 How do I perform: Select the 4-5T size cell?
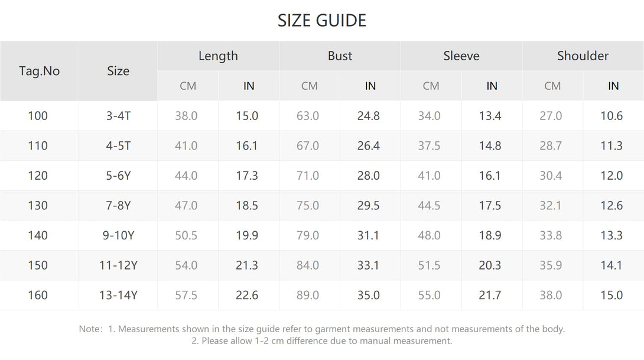point(118,145)
